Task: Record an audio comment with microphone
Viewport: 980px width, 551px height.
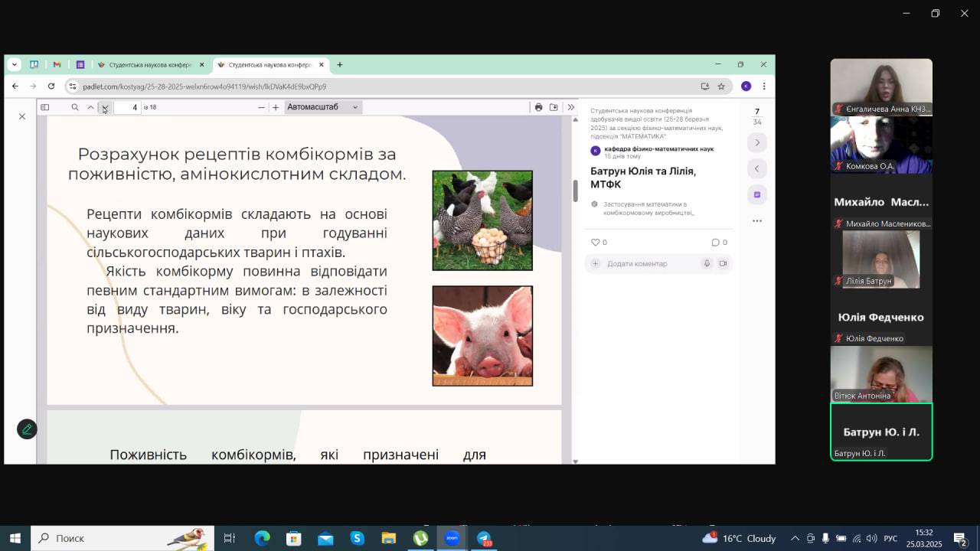Action: coord(707,263)
